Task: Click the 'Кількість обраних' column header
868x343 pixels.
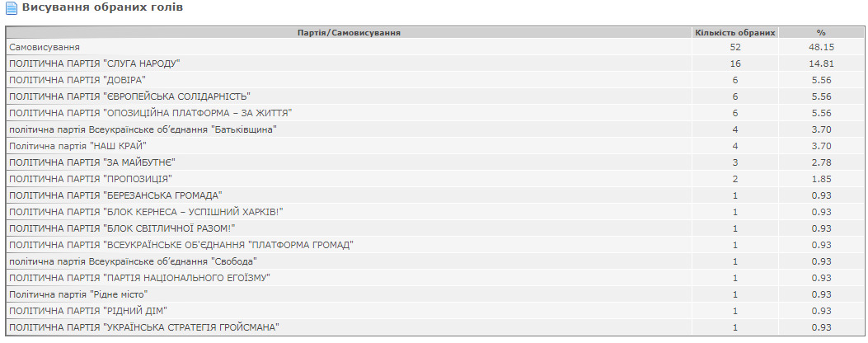Action: pyautogui.click(x=735, y=33)
